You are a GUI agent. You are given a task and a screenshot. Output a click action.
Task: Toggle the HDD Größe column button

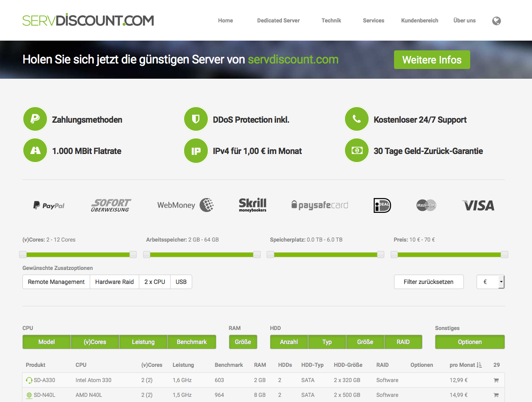tap(365, 342)
